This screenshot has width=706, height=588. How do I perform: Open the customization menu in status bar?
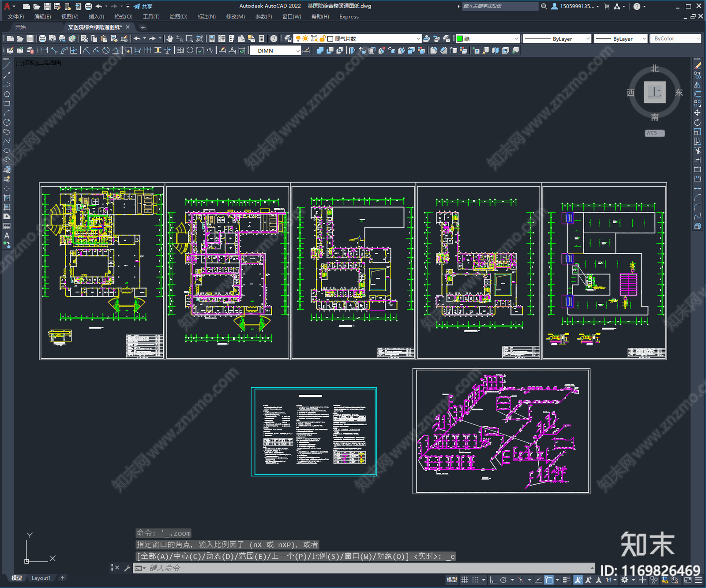coord(698,580)
